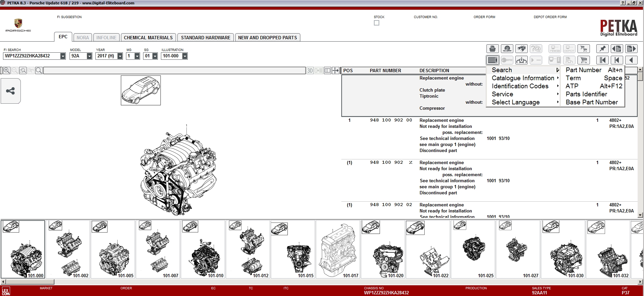Click the pushpin icon
Image resolution: width=644 pixels, height=296 pixels.
pos(602,49)
